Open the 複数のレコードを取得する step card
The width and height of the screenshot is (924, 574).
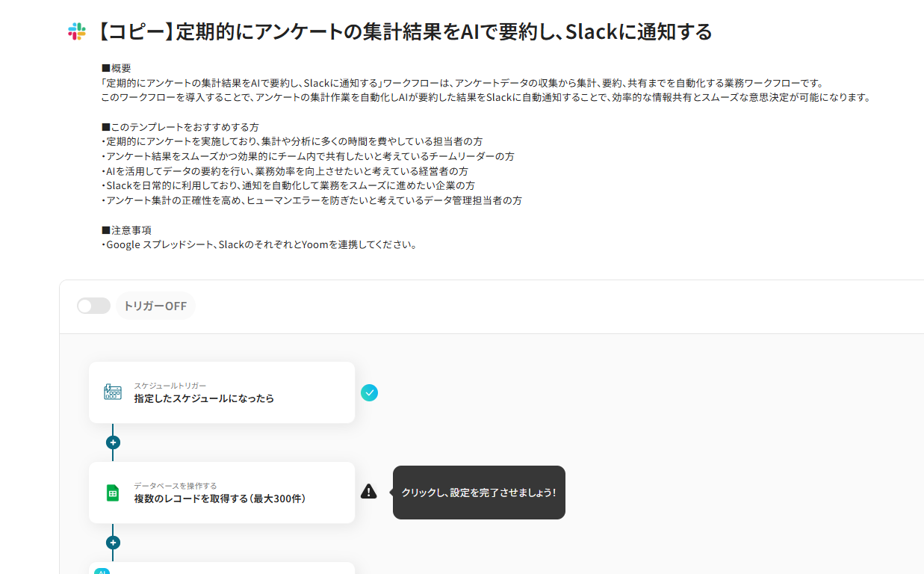[222, 493]
